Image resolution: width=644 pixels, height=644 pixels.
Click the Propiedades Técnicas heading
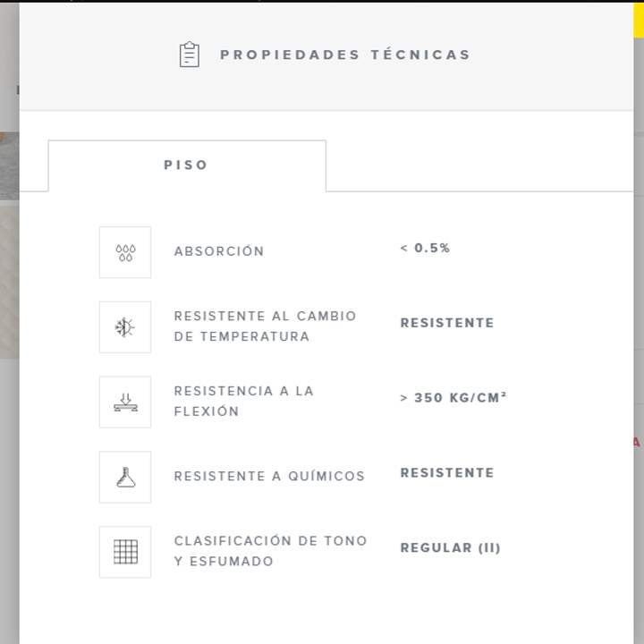click(345, 55)
